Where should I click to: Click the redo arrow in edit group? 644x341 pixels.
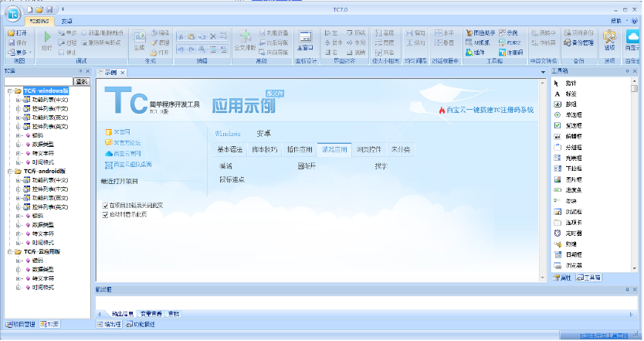click(x=192, y=49)
